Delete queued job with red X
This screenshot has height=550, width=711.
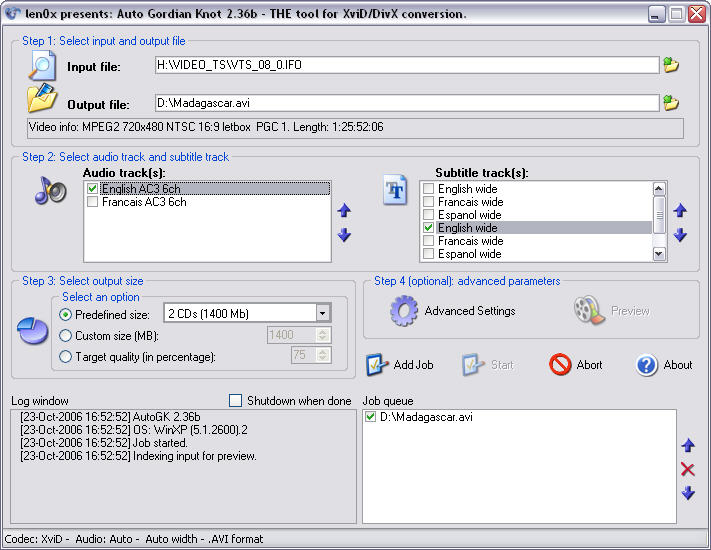coord(688,469)
